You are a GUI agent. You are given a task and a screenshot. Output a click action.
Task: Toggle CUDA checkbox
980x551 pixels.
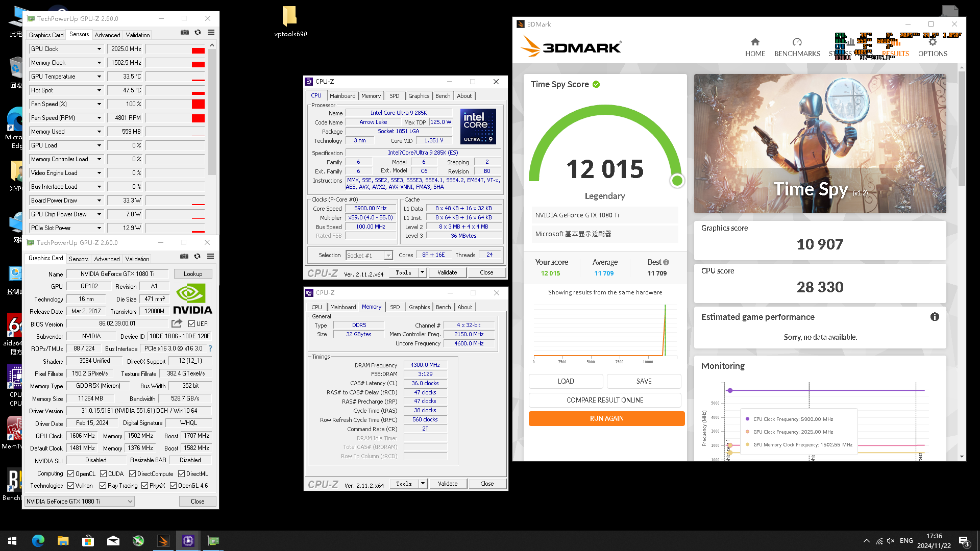(x=104, y=473)
